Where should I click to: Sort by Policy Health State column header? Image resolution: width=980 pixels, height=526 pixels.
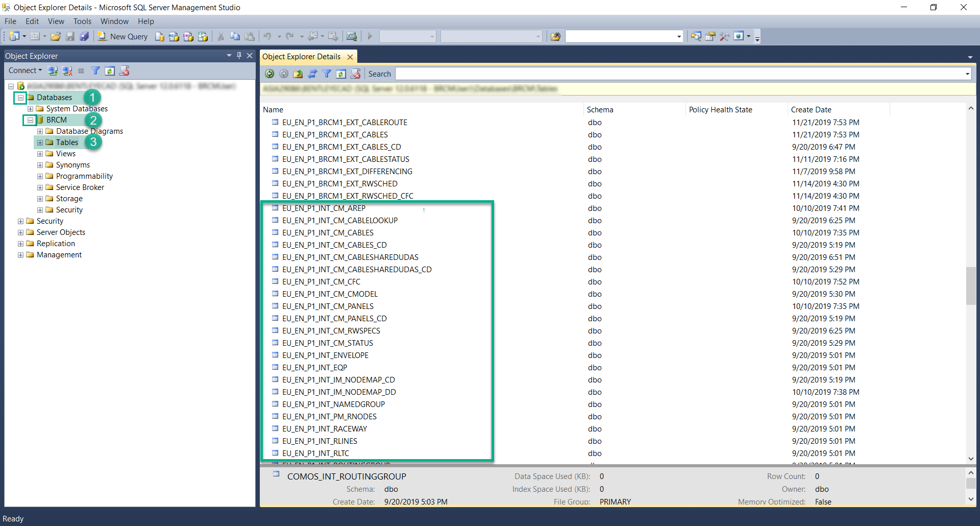(x=737, y=110)
